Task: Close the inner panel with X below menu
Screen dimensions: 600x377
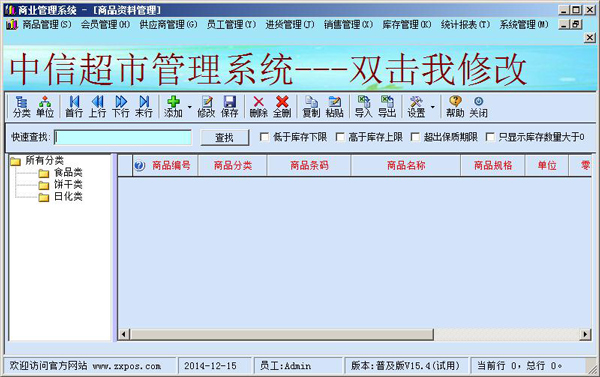Action: pos(590,38)
